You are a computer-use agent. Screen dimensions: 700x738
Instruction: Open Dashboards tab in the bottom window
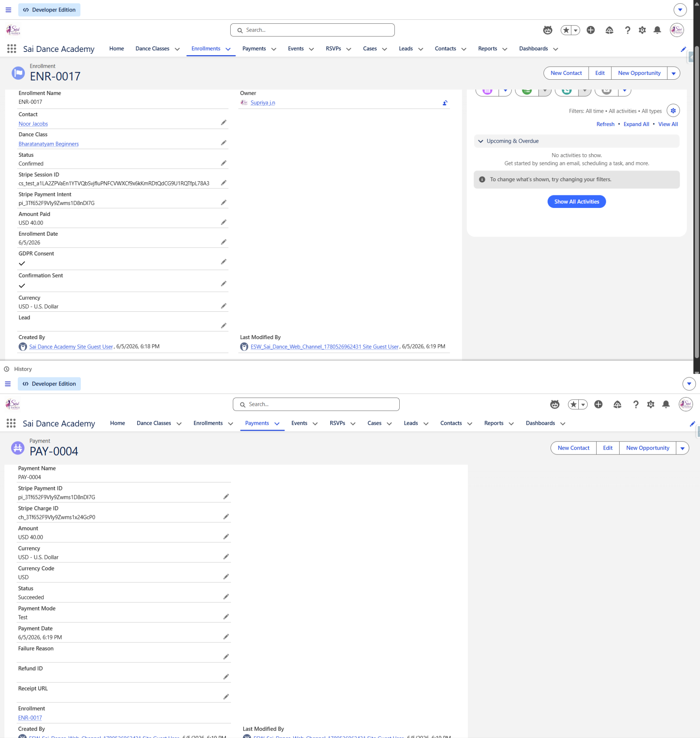(540, 423)
